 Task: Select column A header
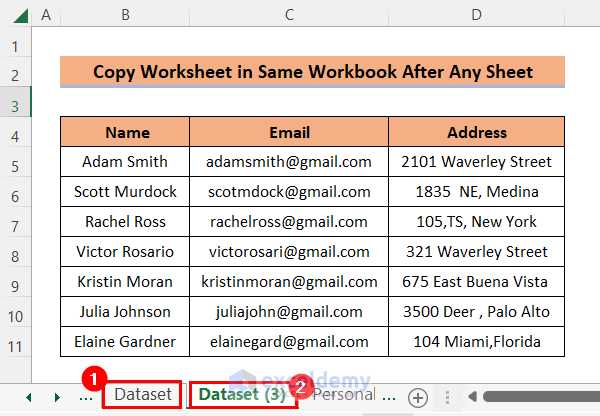click(46, 15)
